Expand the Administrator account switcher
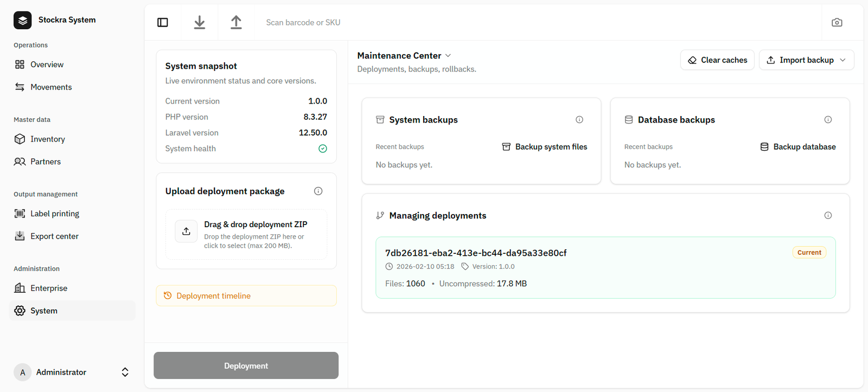Screen dimensions: 868x392 125,372
